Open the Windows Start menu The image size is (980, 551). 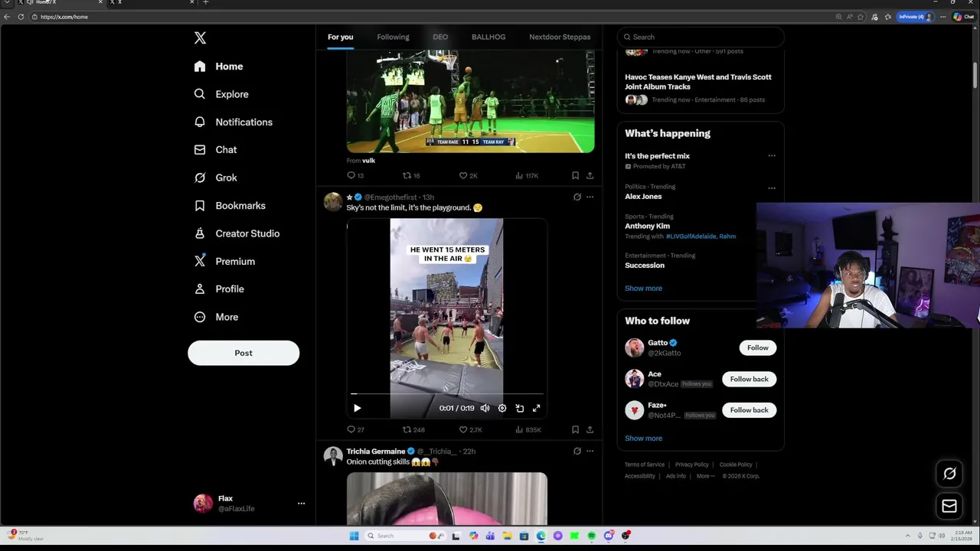[x=354, y=536]
